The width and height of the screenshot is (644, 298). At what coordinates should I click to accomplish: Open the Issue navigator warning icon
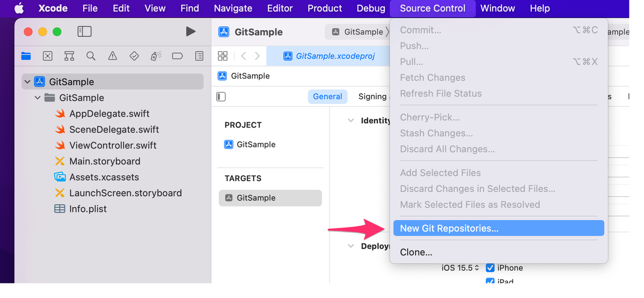click(x=112, y=56)
